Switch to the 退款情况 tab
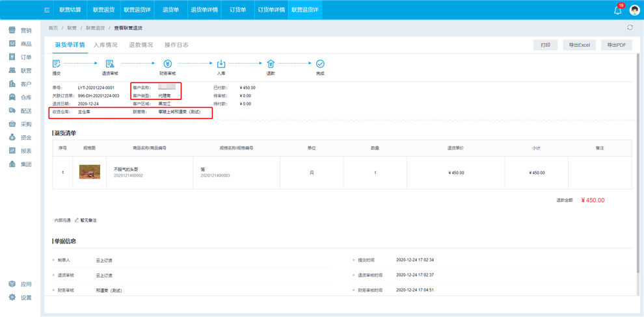Image resolution: width=644 pixels, height=317 pixels. pos(141,45)
